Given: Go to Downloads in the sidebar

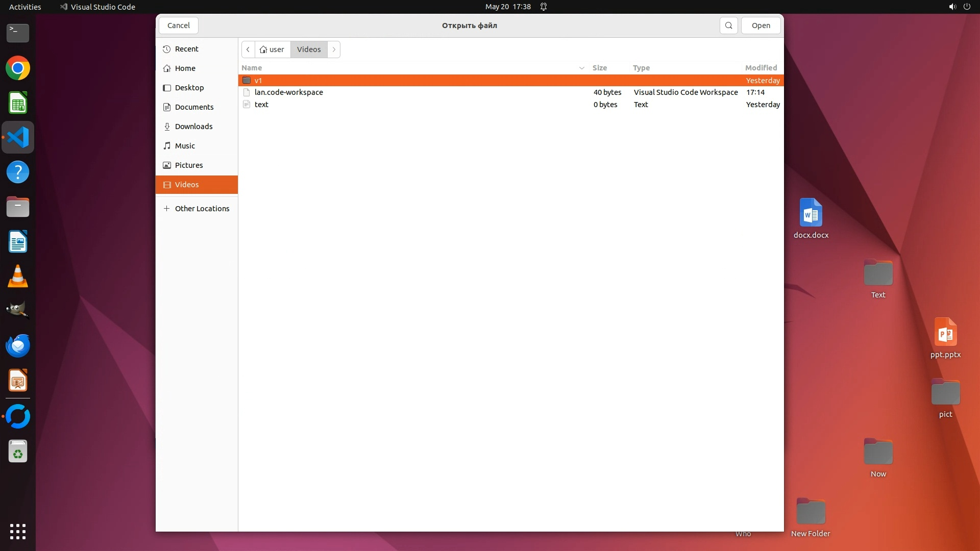Looking at the screenshot, I should point(193,127).
